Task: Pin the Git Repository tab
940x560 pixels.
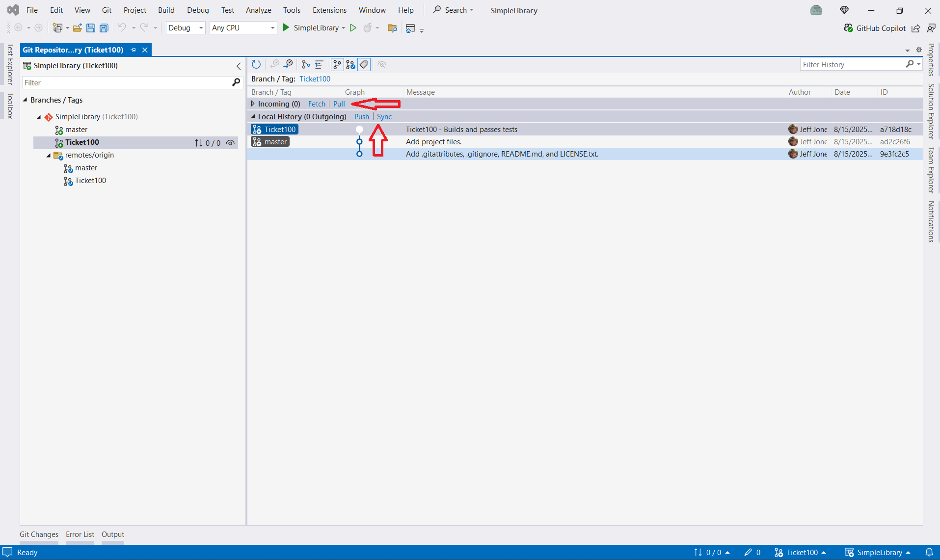Action: 134,50
